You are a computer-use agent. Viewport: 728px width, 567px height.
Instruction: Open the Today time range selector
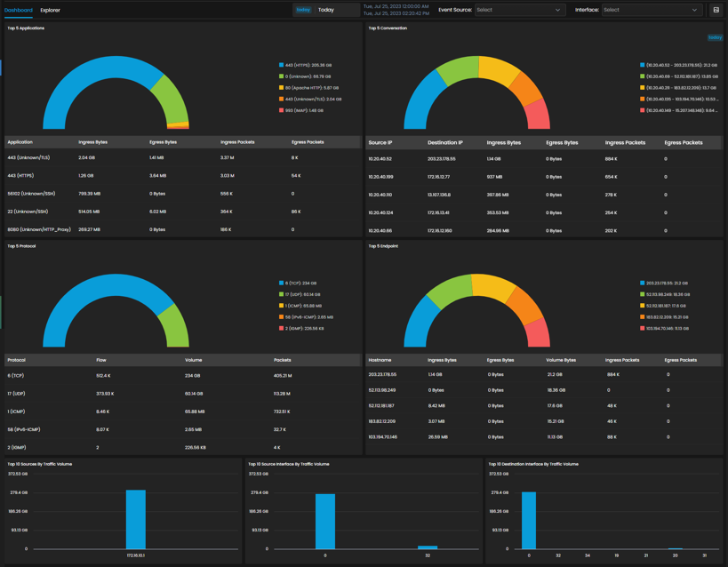326,10
